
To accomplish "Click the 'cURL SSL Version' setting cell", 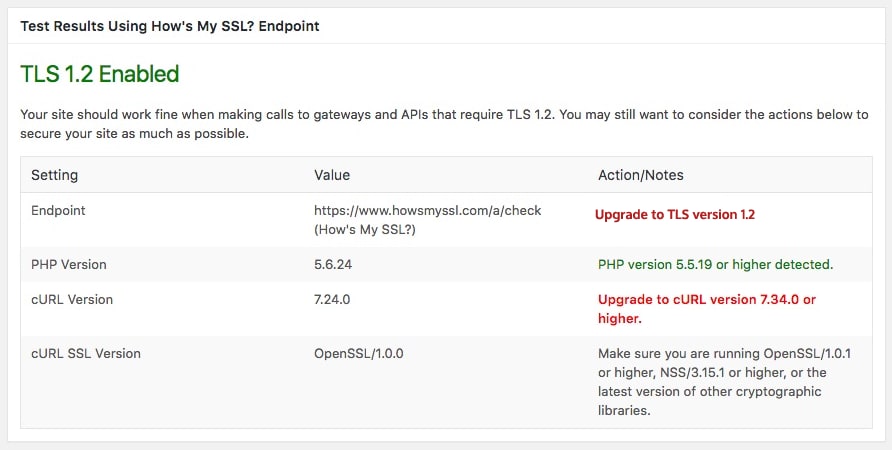I will [x=86, y=353].
